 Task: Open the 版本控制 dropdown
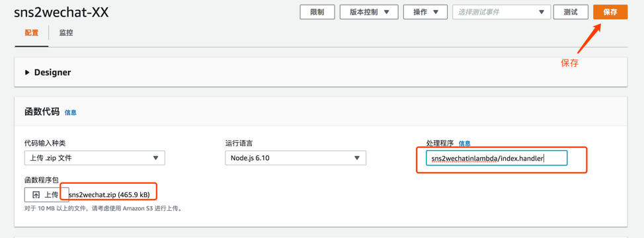[x=369, y=12]
